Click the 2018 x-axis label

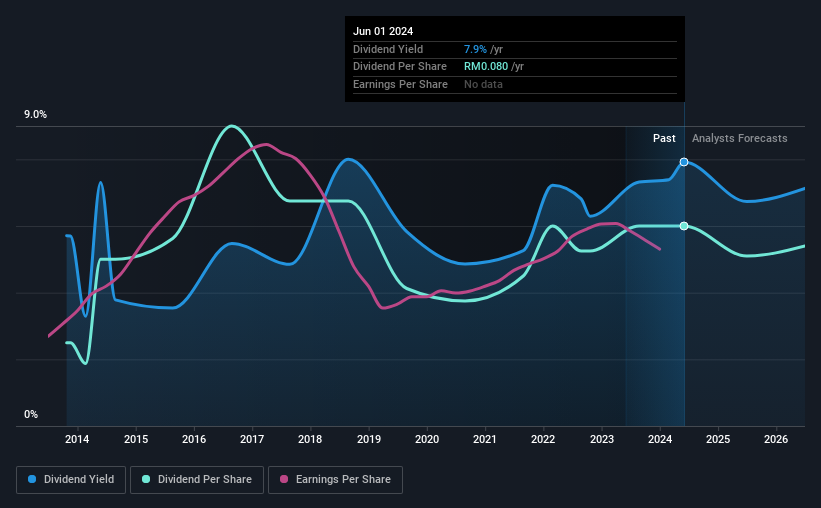click(310, 439)
